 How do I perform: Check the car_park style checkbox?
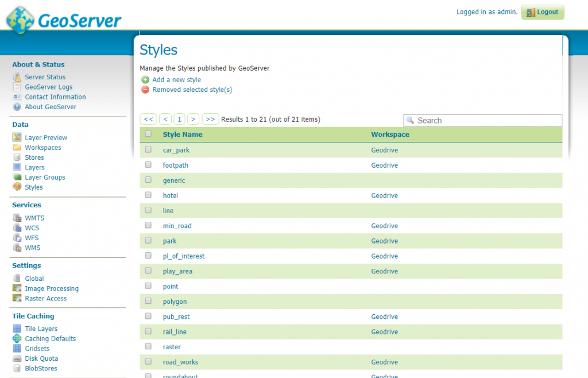coord(148,149)
